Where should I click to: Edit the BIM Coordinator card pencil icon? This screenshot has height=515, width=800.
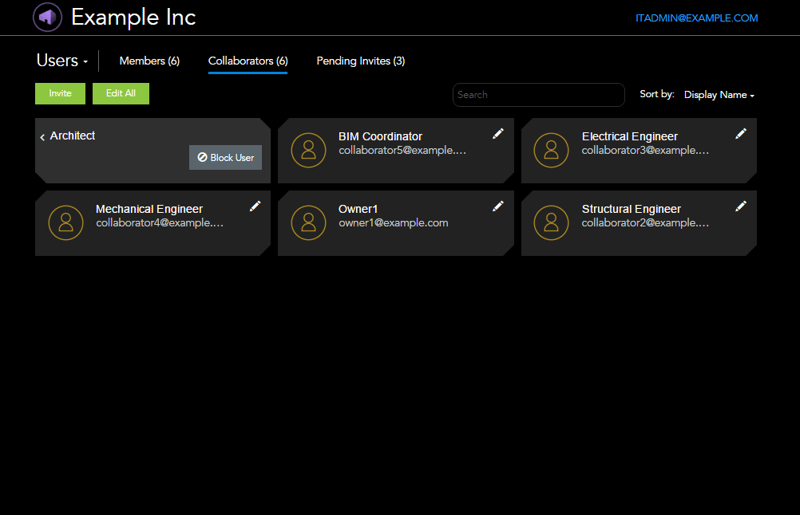point(498,134)
